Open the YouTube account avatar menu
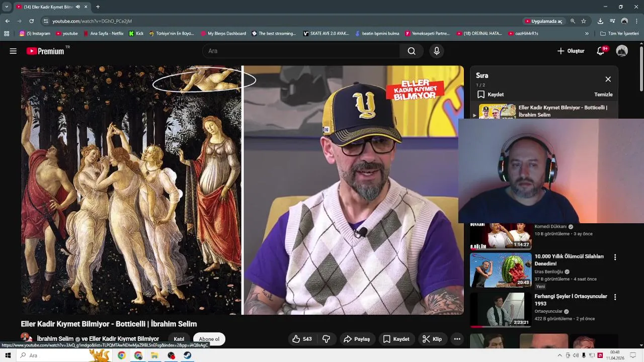This screenshot has width=644, height=362. point(622,51)
